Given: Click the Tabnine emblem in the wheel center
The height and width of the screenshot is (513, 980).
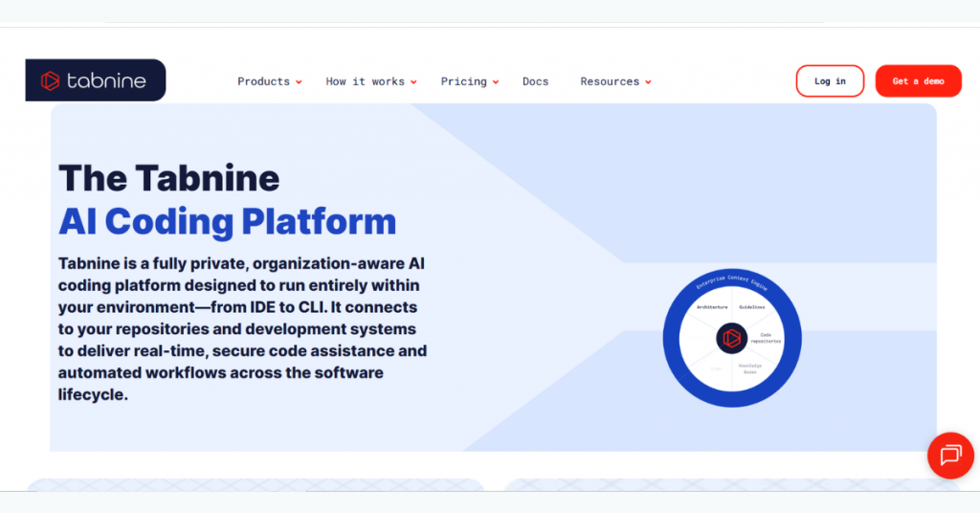Looking at the screenshot, I should (x=732, y=338).
